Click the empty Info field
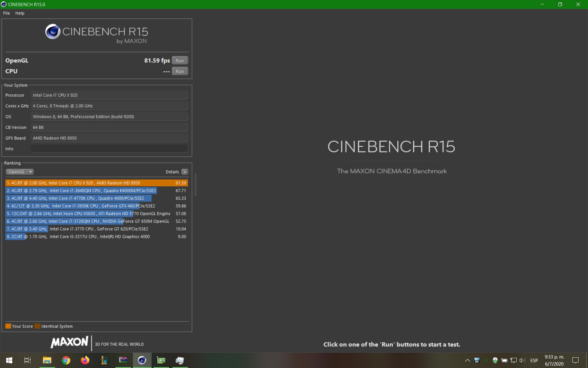The image size is (588, 368). [109, 149]
